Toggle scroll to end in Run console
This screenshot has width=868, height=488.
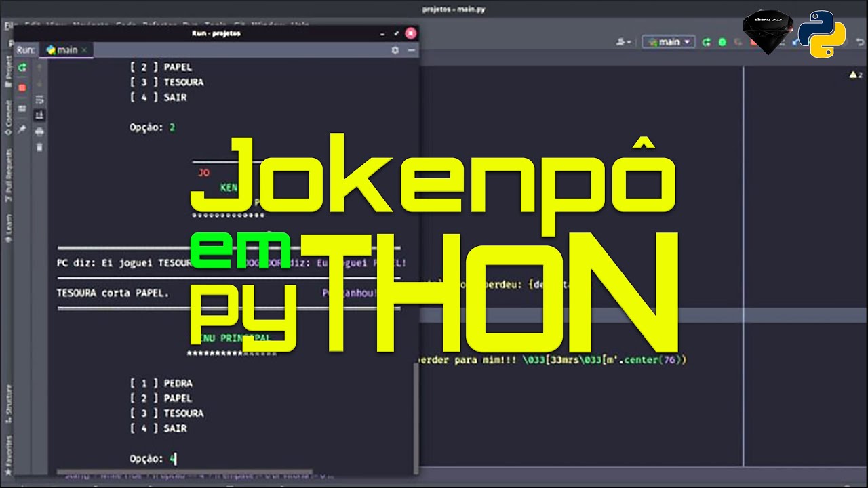39,115
